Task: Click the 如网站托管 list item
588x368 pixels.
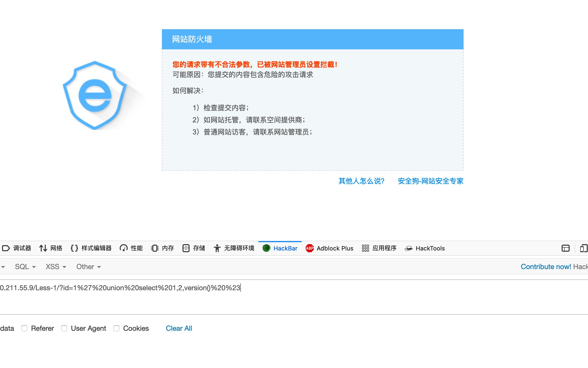Action: point(249,120)
